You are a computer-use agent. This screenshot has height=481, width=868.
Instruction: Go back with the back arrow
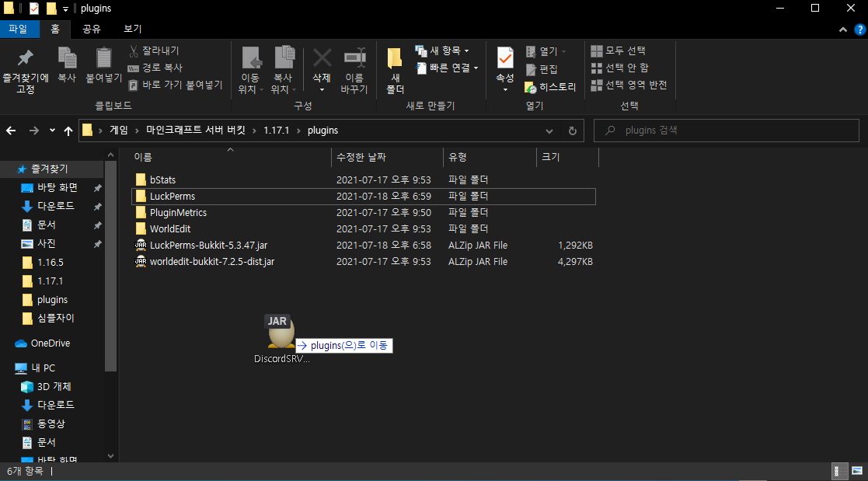click(x=11, y=131)
